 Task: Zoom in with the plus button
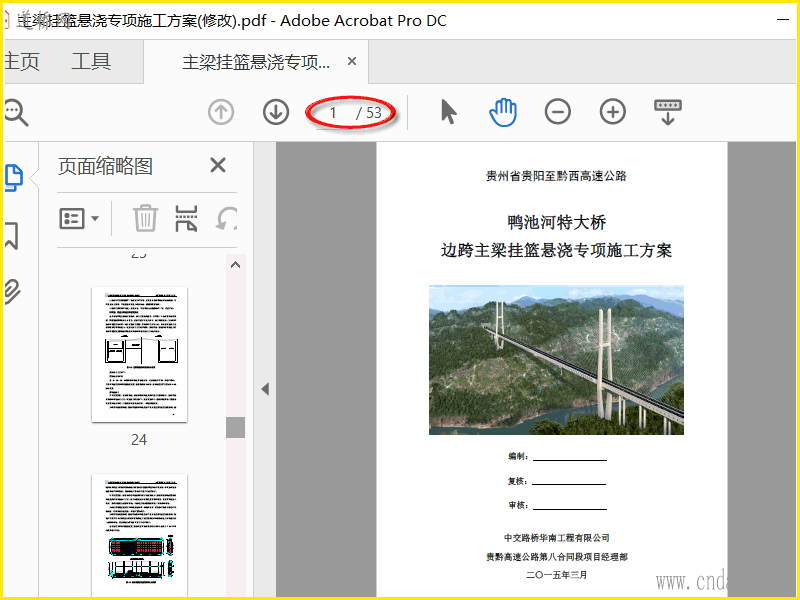tap(613, 112)
